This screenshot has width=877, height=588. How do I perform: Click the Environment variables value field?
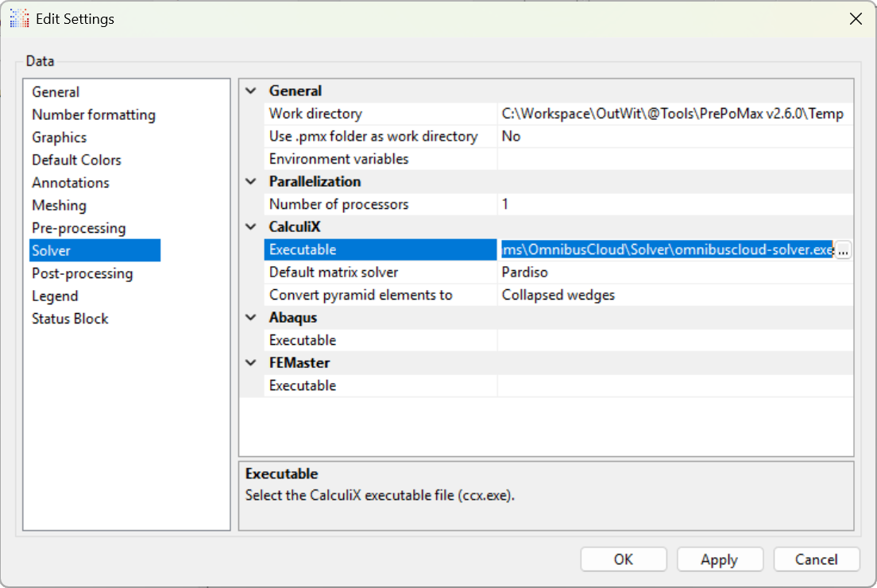click(675, 159)
